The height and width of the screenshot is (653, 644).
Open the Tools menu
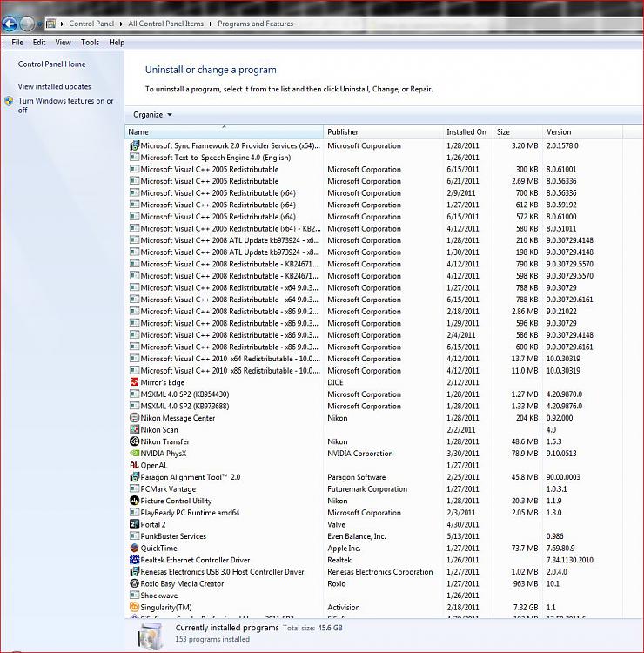tap(90, 42)
